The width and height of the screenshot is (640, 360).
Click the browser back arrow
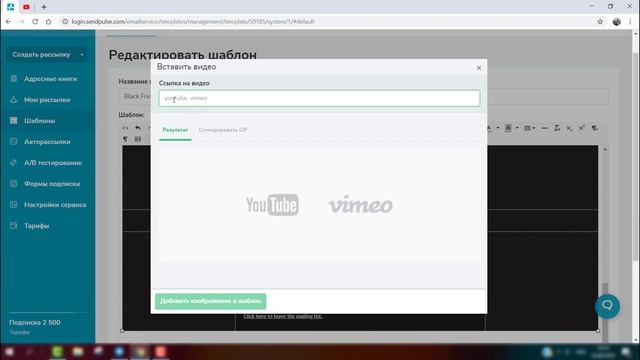(9, 22)
